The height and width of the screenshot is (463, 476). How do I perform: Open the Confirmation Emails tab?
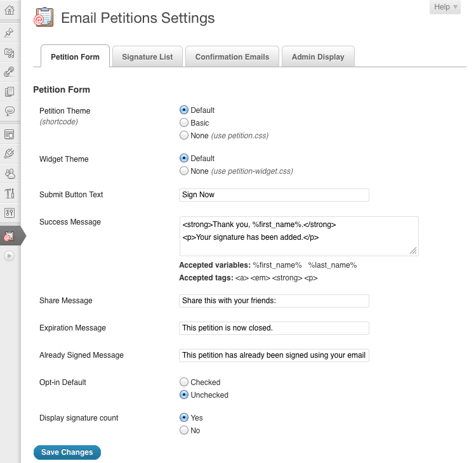(x=232, y=56)
